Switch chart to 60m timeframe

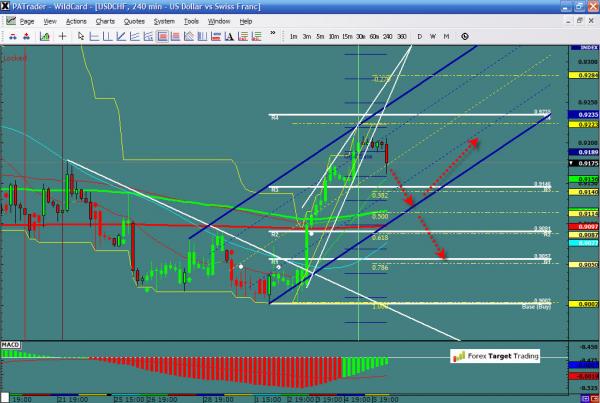tap(373, 36)
